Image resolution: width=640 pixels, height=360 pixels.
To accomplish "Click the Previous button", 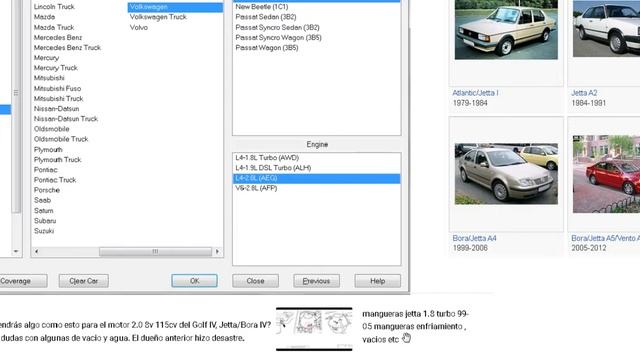I will [x=316, y=281].
